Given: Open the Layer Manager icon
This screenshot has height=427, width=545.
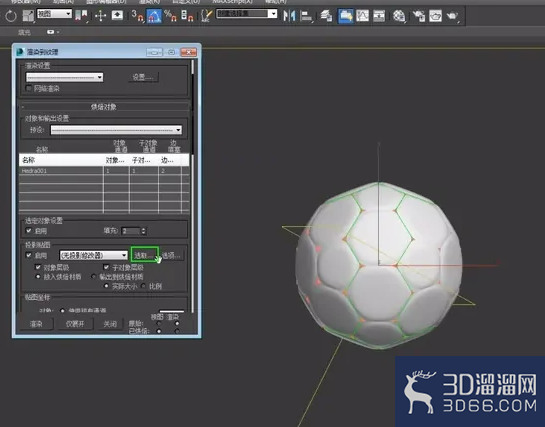Looking at the screenshot, I should (326, 16).
